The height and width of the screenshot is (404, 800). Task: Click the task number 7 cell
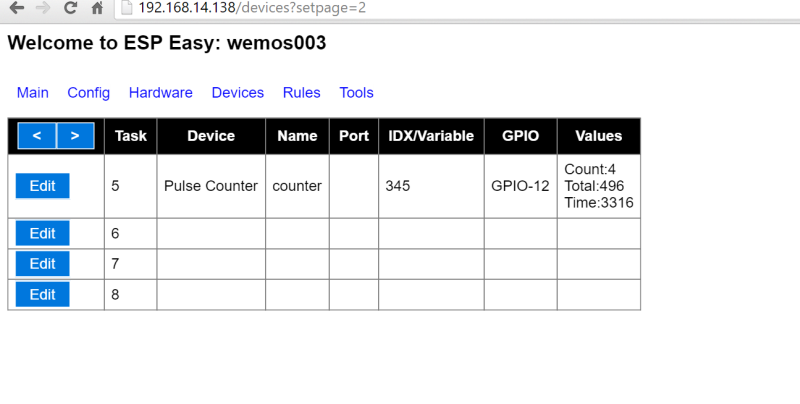click(x=131, y=264)
